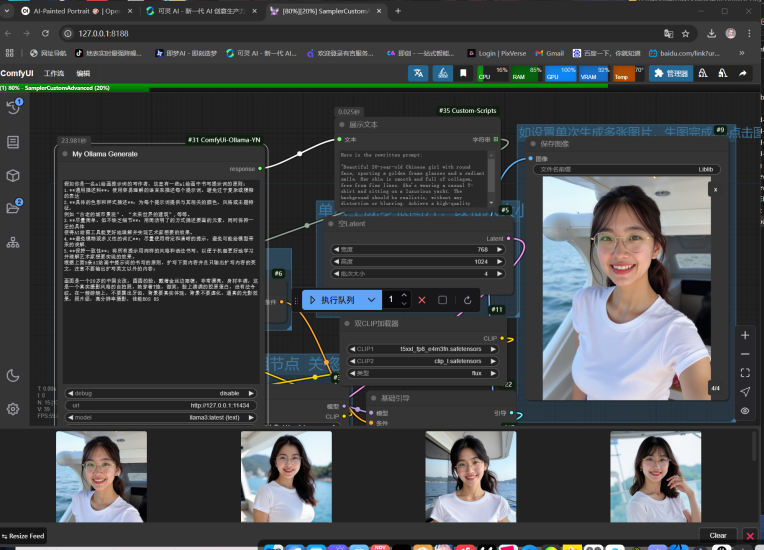Toggle dark theme moon icon
The image size is (764, 550).
[13, 376]
